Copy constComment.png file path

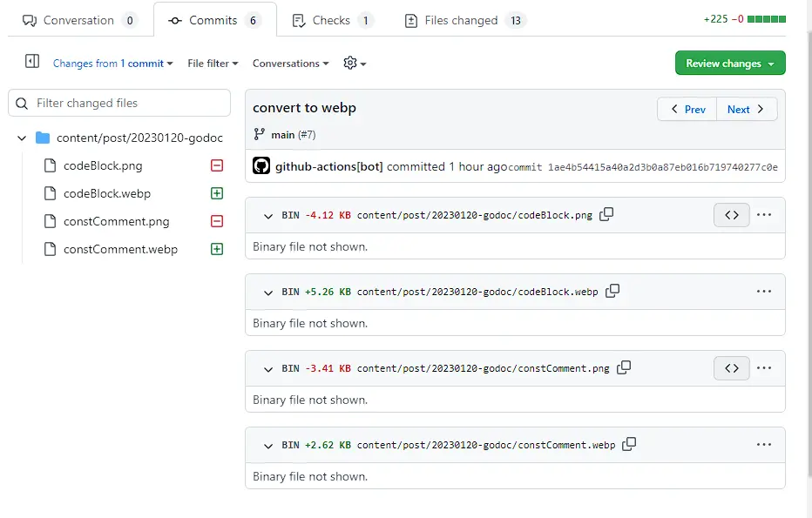[624, 367]
